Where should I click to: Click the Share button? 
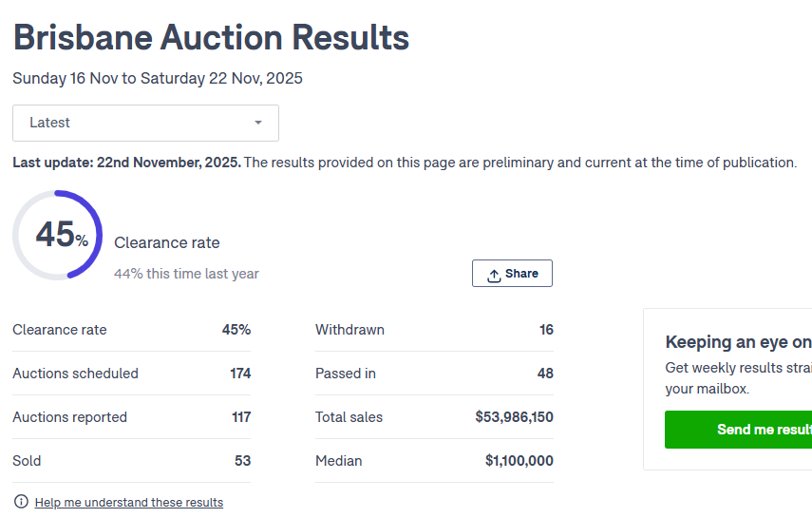[x=512, y=274]
